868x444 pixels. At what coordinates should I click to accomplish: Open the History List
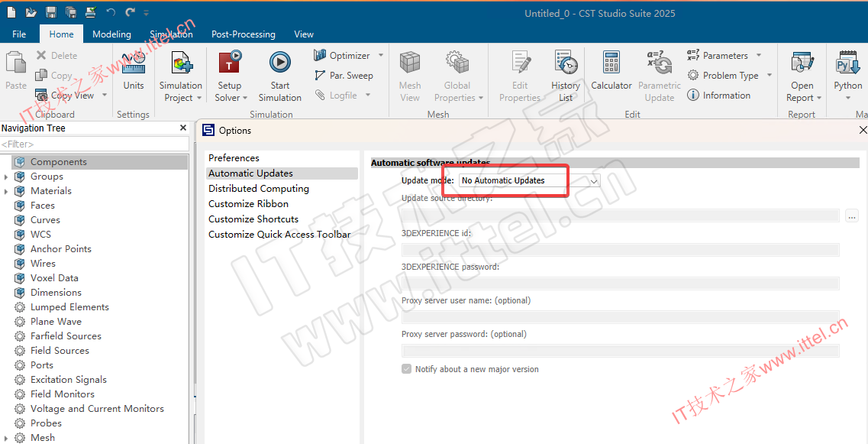tap(565, 76)
